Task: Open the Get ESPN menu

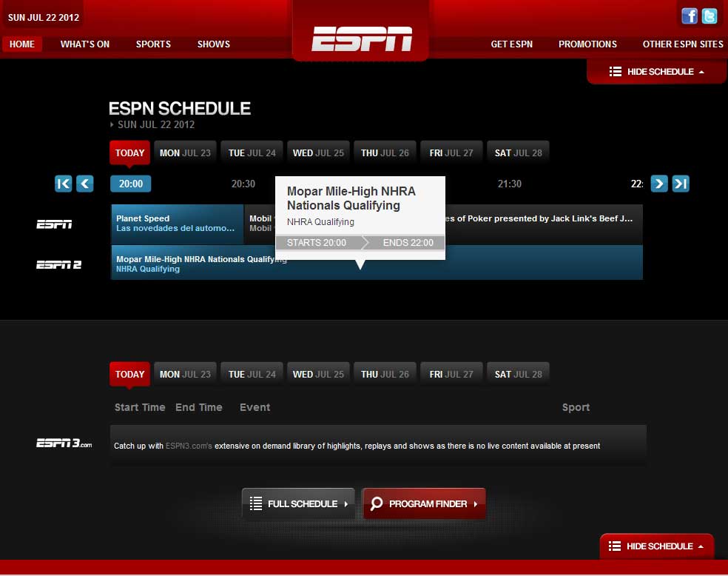Action: (512, 44)
